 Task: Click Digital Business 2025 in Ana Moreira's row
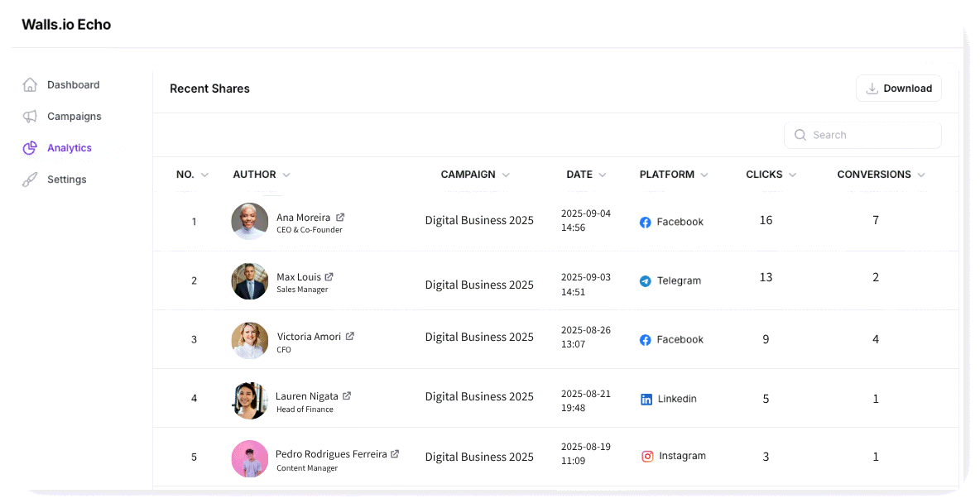tap(478, 220)
